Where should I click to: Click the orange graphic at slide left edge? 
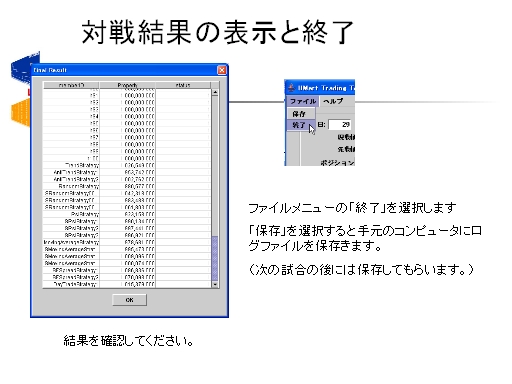(21, 112)
